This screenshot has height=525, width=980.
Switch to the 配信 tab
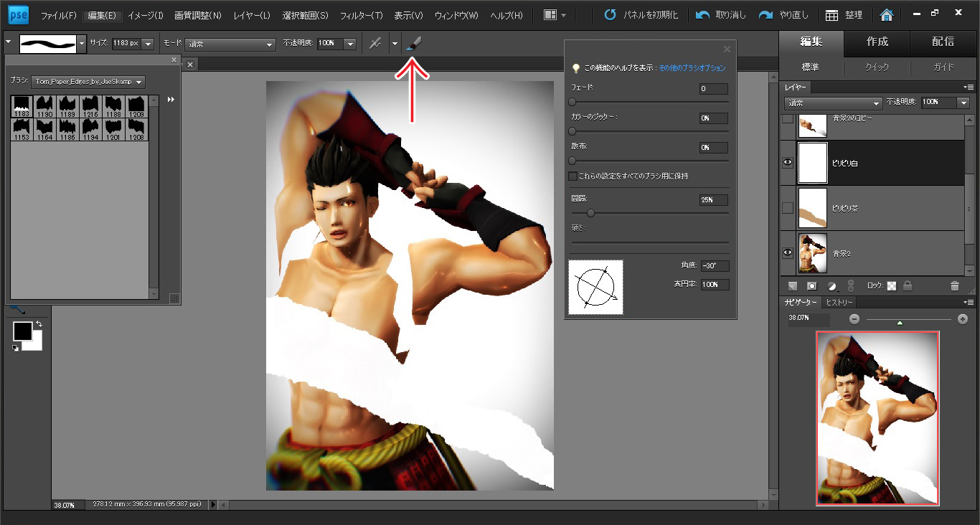pyautogui.click(x=943, y=42)
